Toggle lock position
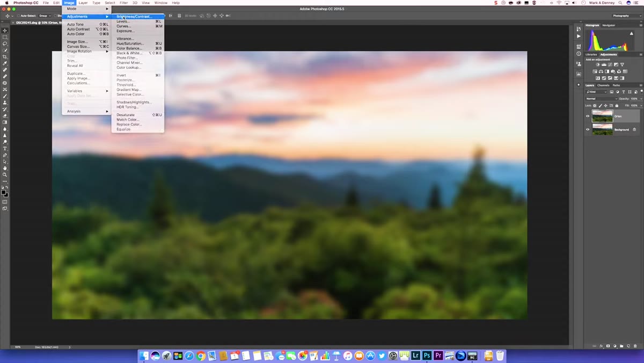 (605, 106)
